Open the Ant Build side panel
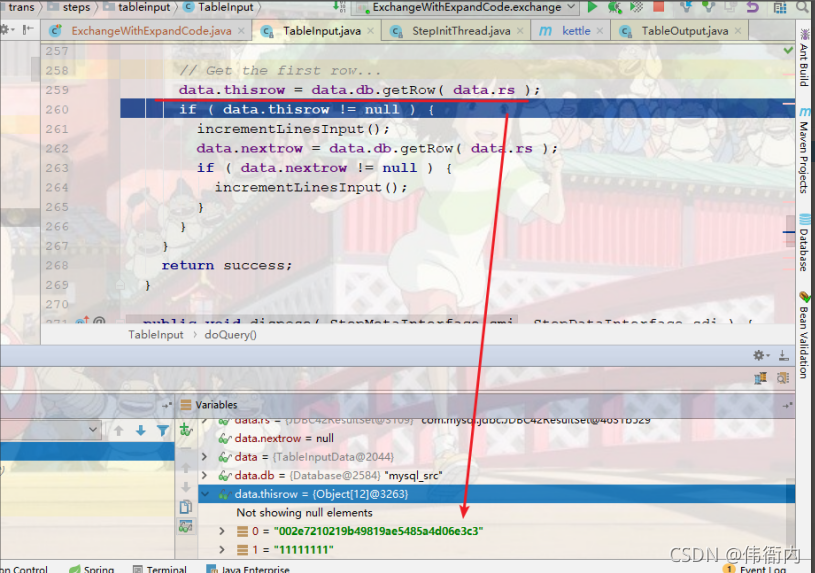815x573 pixels. click(x=804, y=58)
